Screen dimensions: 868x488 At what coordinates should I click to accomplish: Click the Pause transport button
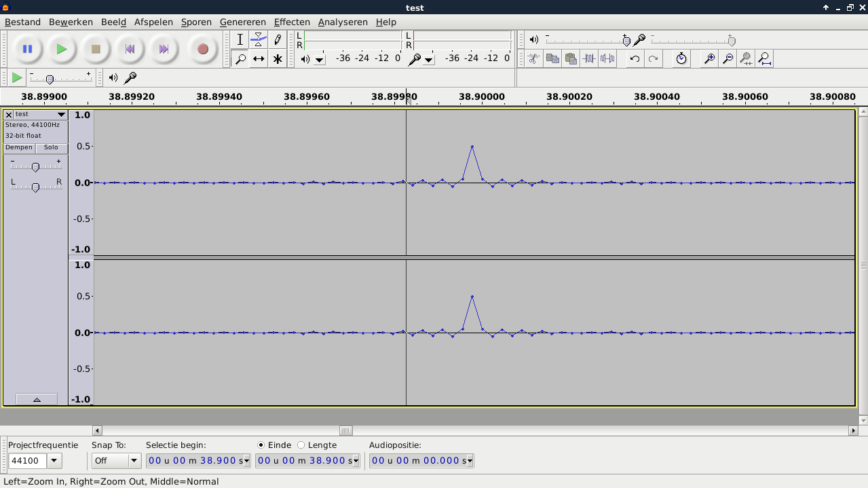tap(27, 49)
